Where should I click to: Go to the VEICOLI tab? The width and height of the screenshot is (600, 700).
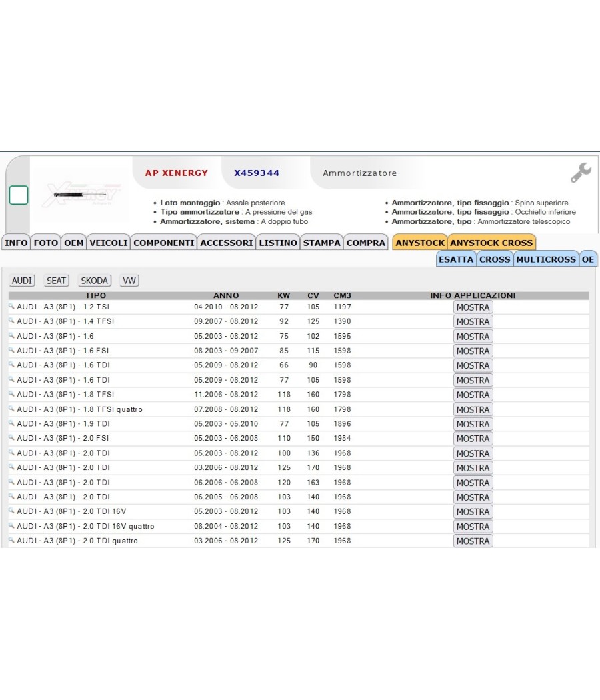pos(109,243)
